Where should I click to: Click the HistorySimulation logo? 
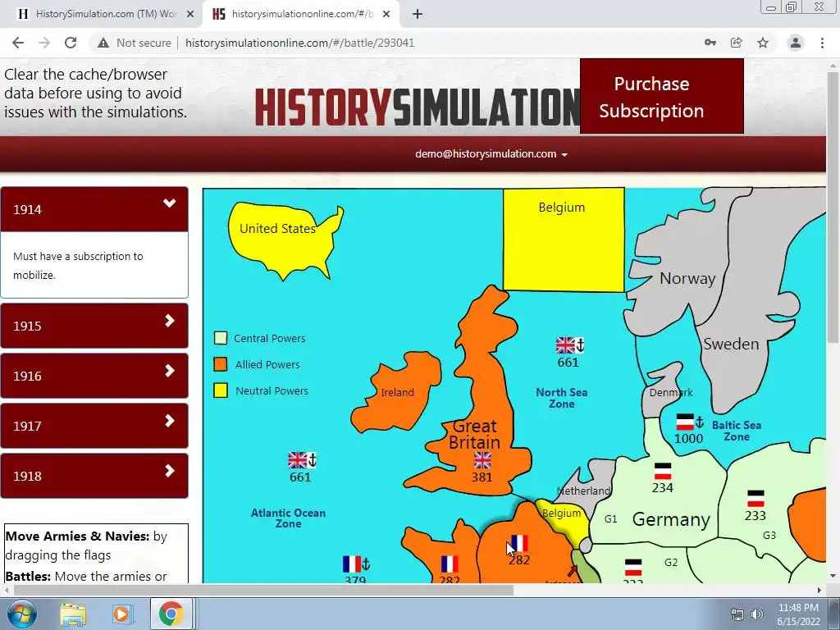point(418,107)
